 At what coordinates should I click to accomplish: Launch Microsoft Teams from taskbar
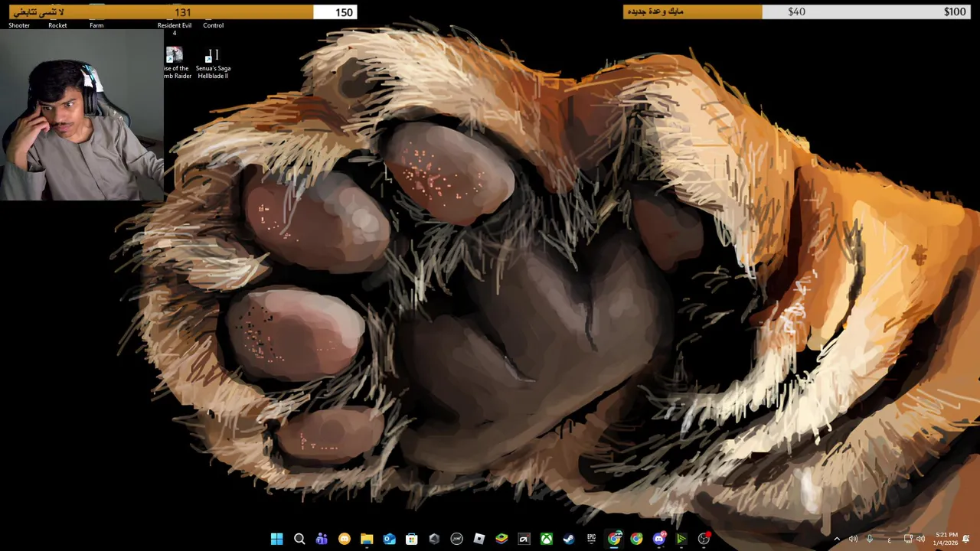click(322, 539)
